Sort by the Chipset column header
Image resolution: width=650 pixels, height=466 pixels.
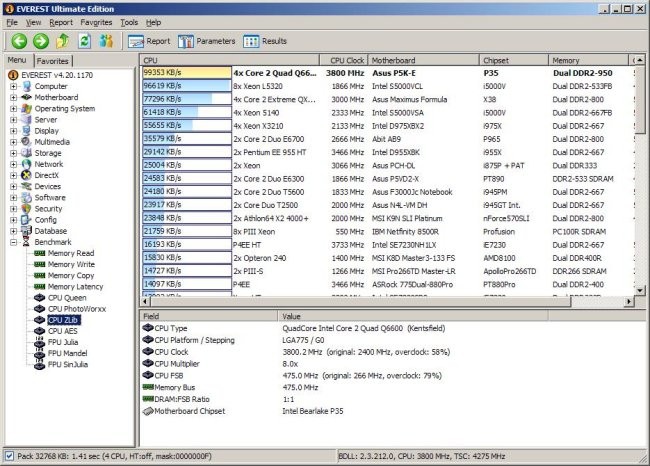coord(514,60)
